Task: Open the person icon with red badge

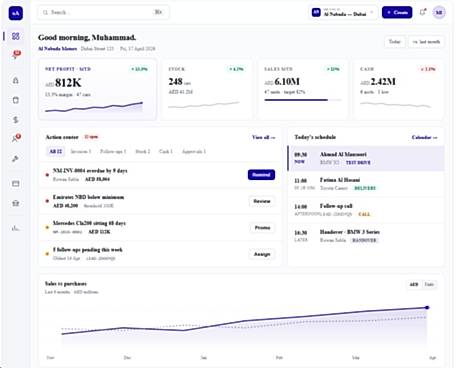Action: pyautogui.click(x=16, y=139)
